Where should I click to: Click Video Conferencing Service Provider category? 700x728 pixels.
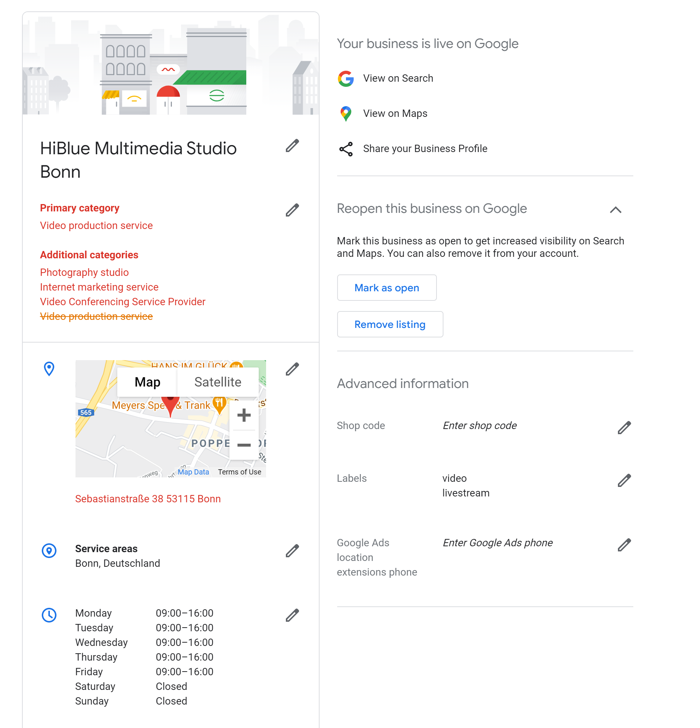pyautogui.click(x=123, y=302)
